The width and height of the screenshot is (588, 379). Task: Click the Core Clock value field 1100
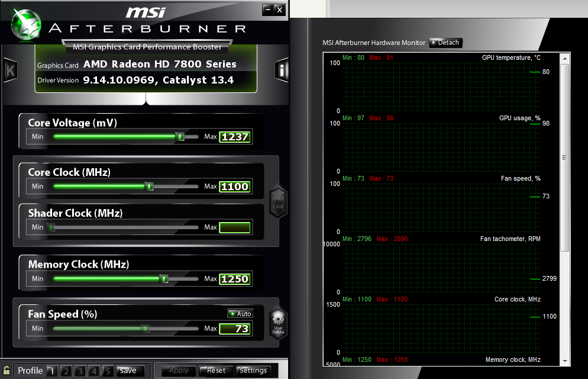235,187
